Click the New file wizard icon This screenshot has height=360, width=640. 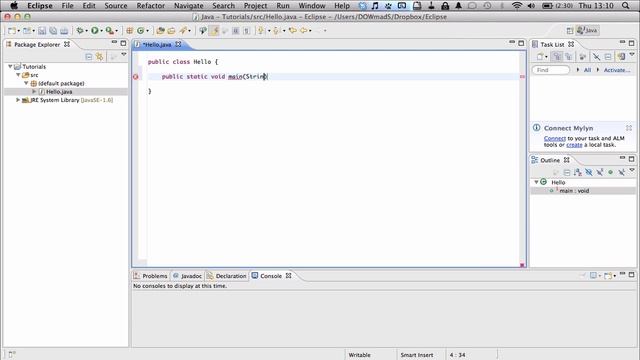[12, 31]
